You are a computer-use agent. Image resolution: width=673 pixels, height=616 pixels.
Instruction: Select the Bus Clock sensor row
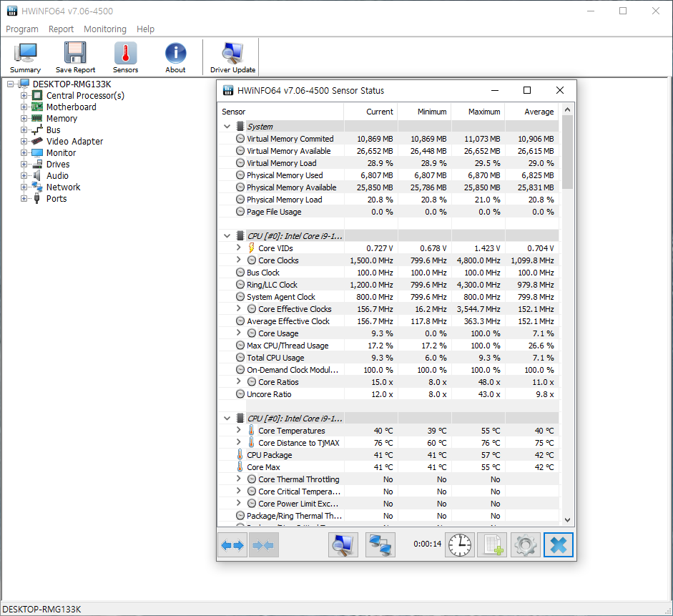(388, 273)
